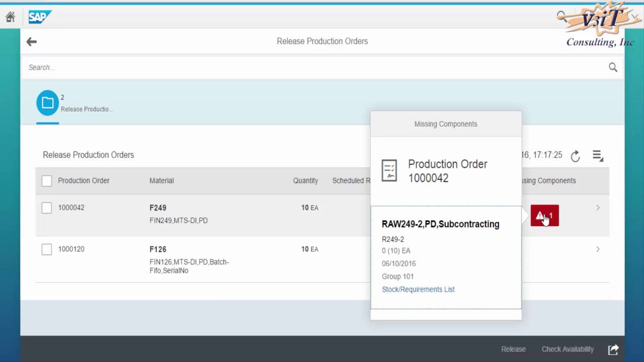The width and height of the screenshot is (644, 362).
Task: Click the Material column header
Action: point(162,180)
